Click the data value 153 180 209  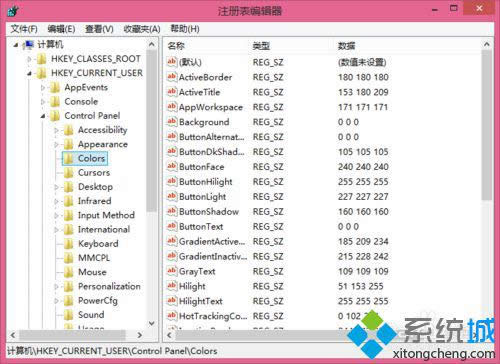point(363,92)
